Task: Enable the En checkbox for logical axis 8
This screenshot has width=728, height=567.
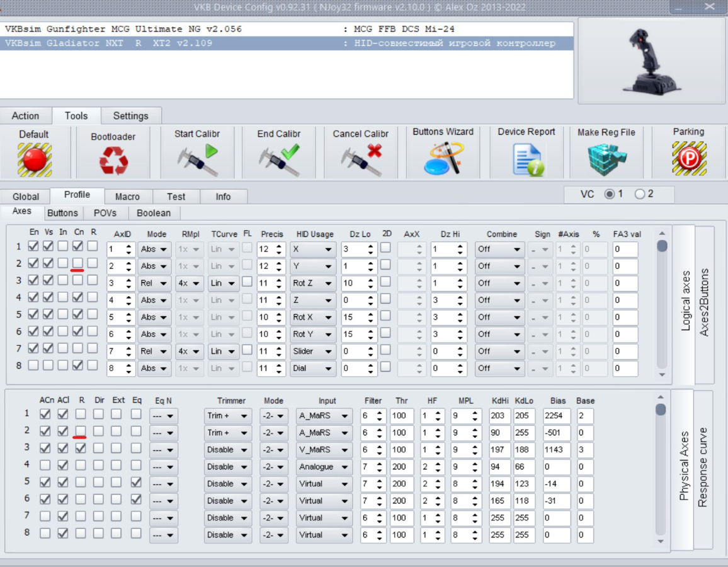Action: click(33, 365)
